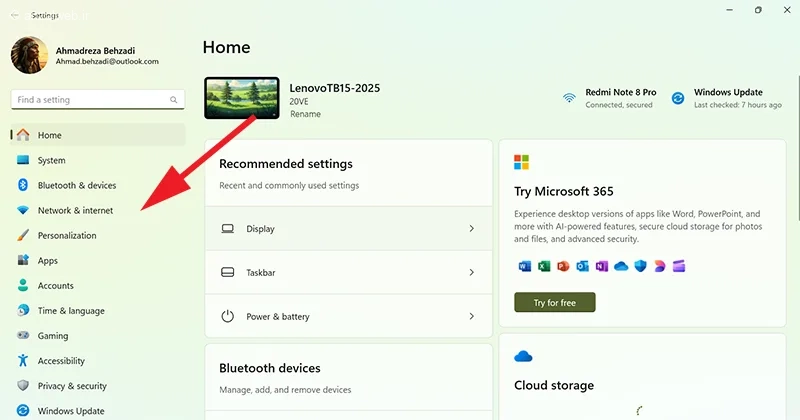800x420 pixels.
Task: Click the desktop wallpaper thumbnail
Action: tap(242, 99)
